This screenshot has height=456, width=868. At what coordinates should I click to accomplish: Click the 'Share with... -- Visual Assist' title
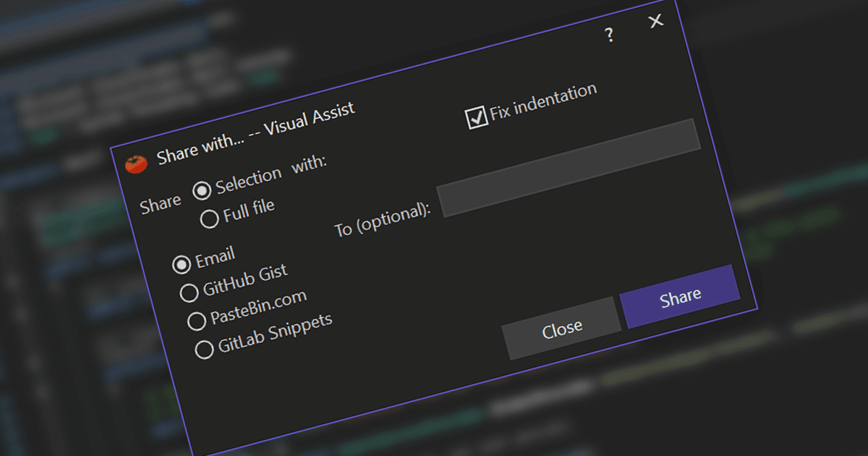tap(256, 133)
